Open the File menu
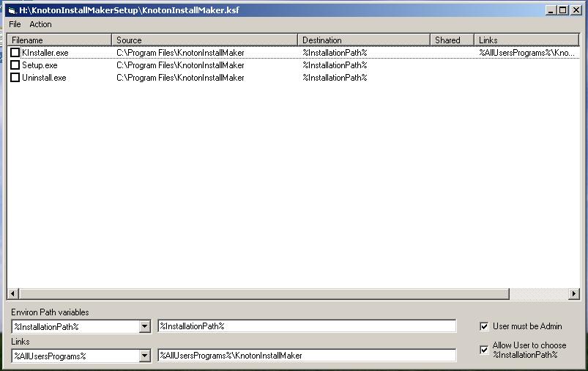 click(x=15, y=24)
